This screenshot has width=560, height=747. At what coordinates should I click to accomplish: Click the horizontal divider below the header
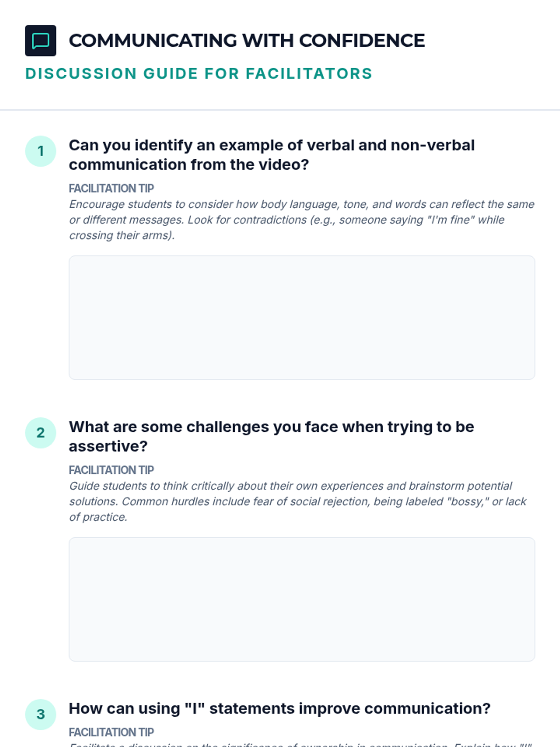click(x=280, y=110)
